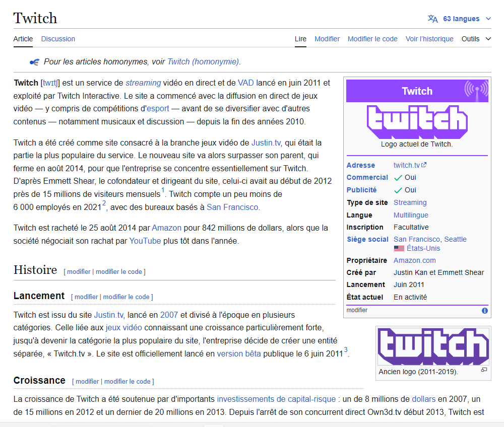The width and height of the screenshot is (504, 427).
Task: Click the enlarge icon under Ancien logo
Action: (484, 370)
